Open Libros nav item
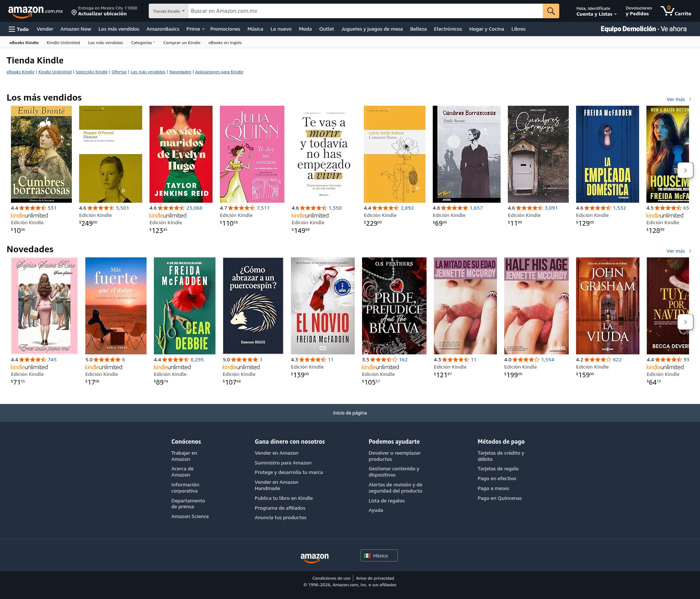700x599 pixels. tap(518, 29)
